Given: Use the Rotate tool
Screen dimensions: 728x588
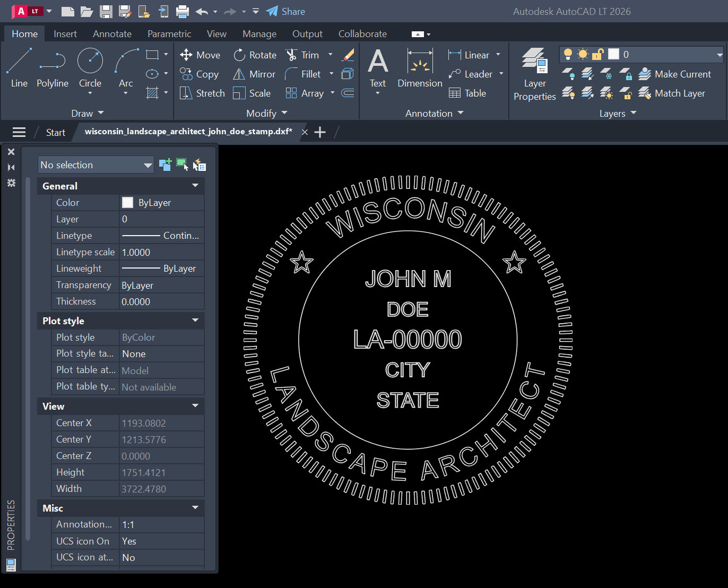Looking at the screenshot, I should tap(255, 55).
